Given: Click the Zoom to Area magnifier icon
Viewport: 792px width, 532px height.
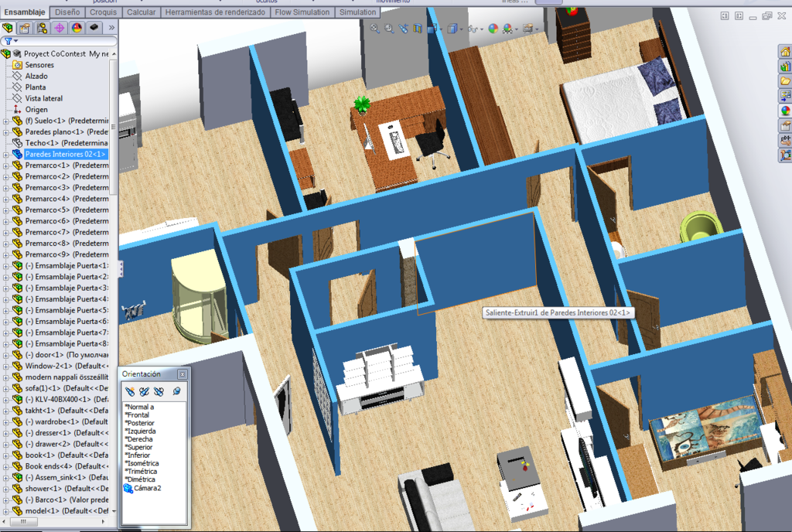Looking at the screenshot, I should click(389, 29).
